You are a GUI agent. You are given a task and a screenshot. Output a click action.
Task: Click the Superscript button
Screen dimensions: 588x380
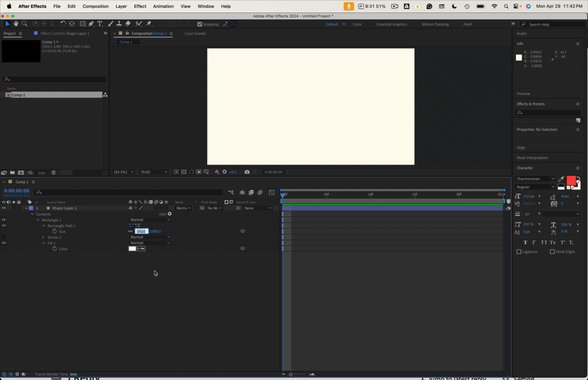pos(562,243)
